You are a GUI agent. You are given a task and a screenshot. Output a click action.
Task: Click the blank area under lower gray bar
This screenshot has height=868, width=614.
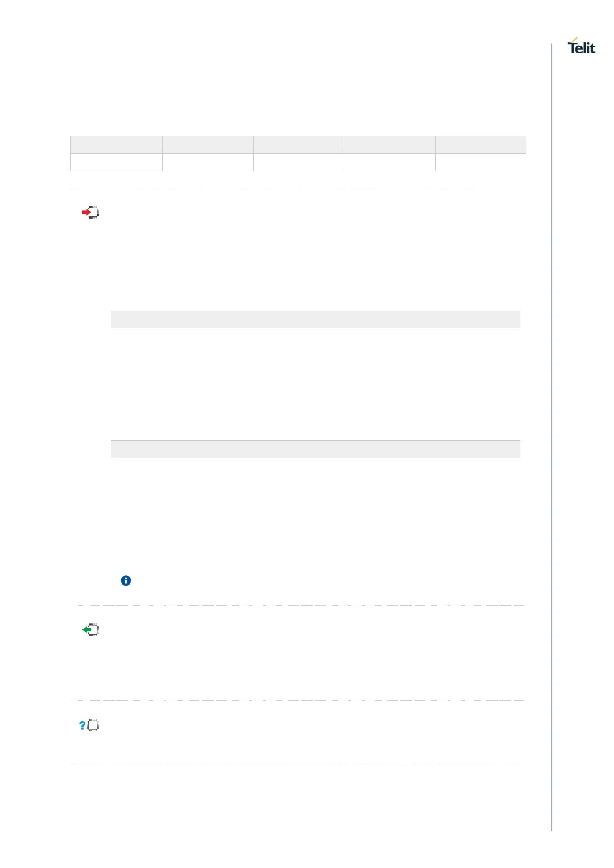pos(316,503)
